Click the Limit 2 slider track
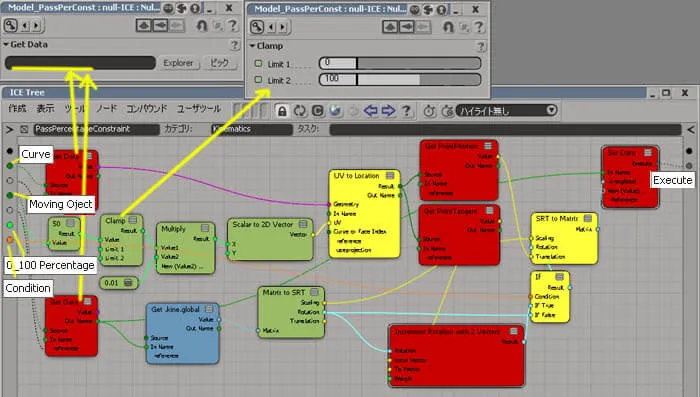Image resolution: width=700 pixels, height=397 pixels. (419, 79)
